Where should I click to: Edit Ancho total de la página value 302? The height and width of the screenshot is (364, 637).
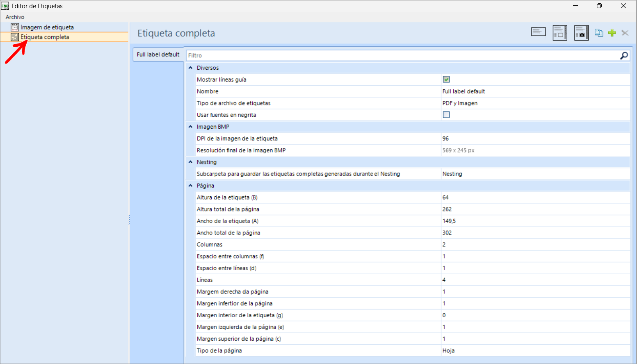point(535,233)
